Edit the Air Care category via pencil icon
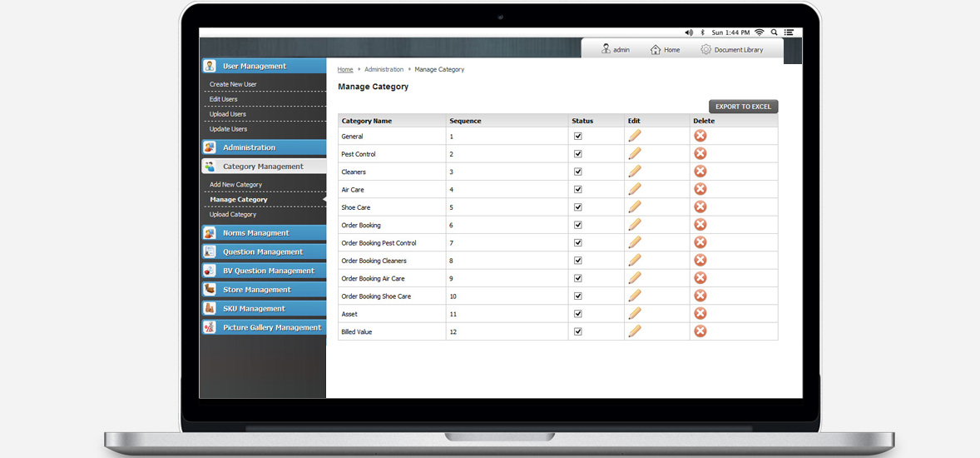The height and width of the screenshot is (458, 980). coord(635,189)
